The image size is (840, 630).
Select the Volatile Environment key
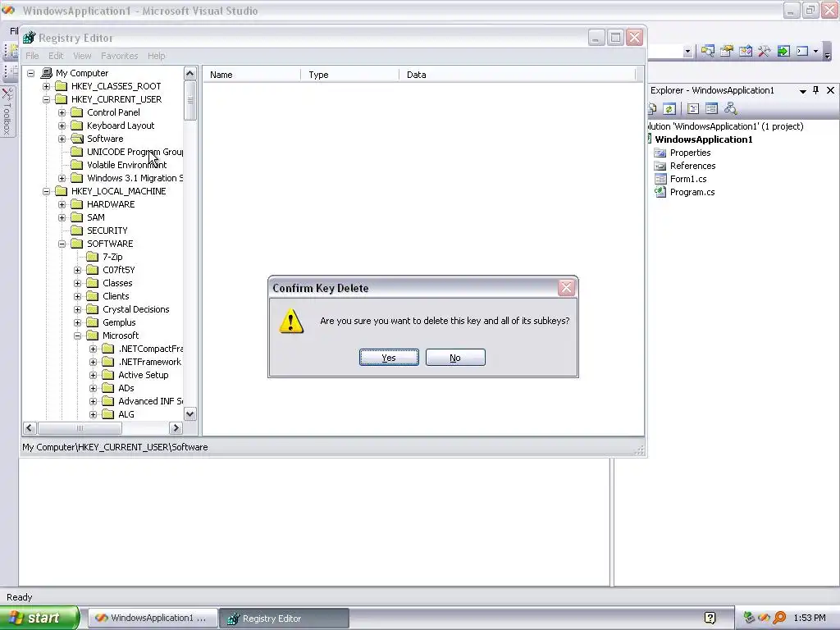click(x=126, y=165)
